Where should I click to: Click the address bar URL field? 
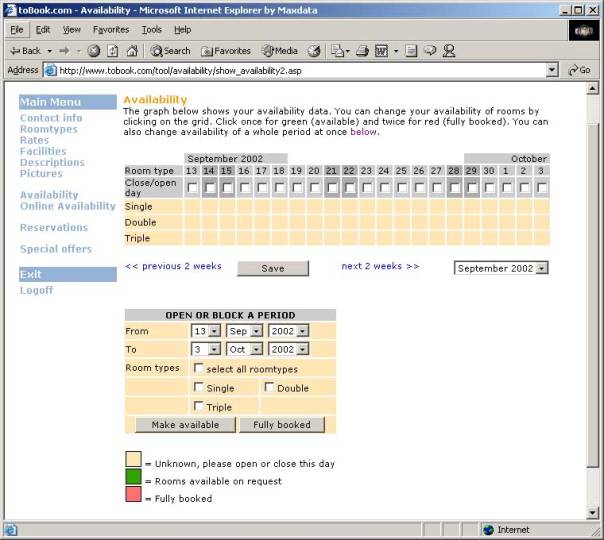coord(300,70)
